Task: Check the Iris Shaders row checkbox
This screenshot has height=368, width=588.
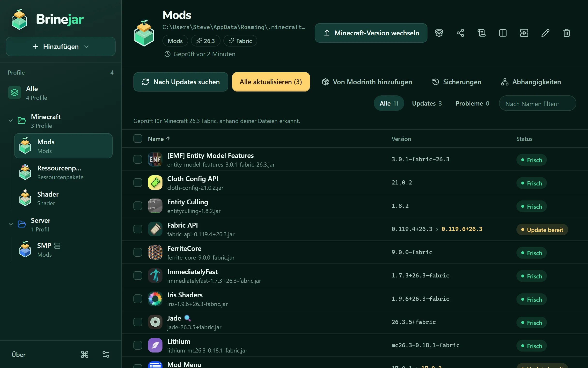Action: pyautogui.click(x=138, y=299)
